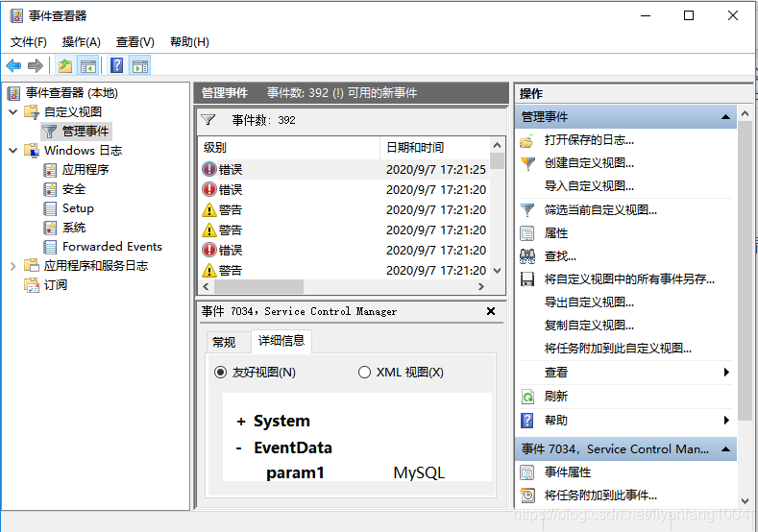
Task: Expand the 应用程序和服务日志 tree node
Action: (13, 266)
